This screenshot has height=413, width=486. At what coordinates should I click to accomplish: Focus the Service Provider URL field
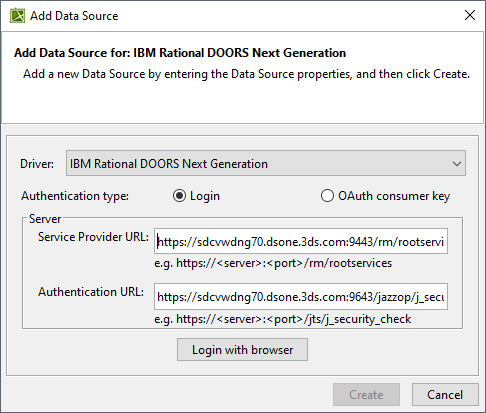(x=301, y=241)
